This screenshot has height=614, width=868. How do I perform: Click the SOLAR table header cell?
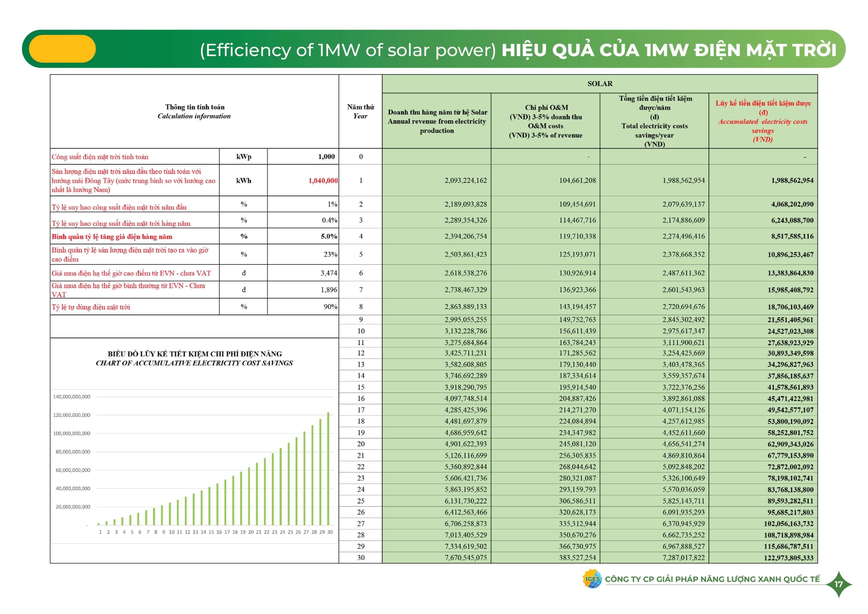pyautogui.click(x=600, y=84)
